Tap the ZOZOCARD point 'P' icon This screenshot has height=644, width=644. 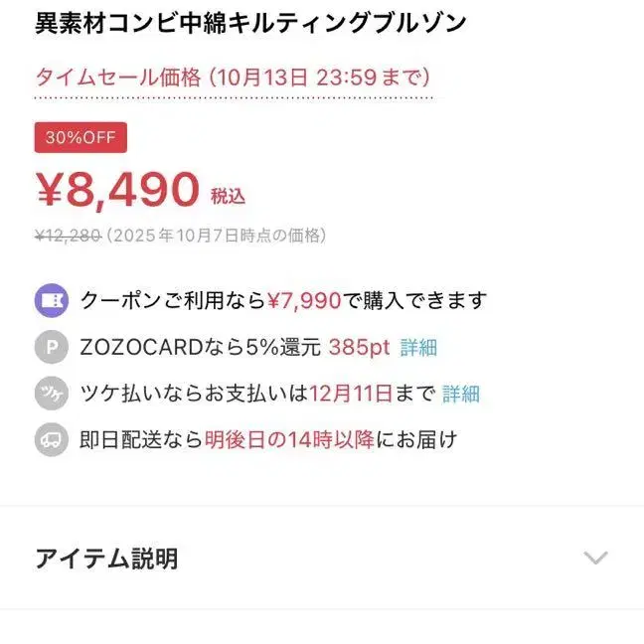51,347
